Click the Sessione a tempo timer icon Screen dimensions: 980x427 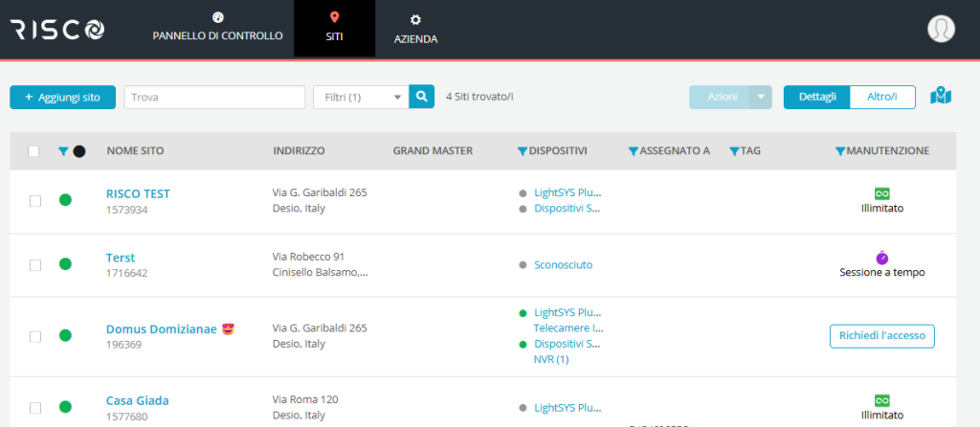(x=882, y=258)
